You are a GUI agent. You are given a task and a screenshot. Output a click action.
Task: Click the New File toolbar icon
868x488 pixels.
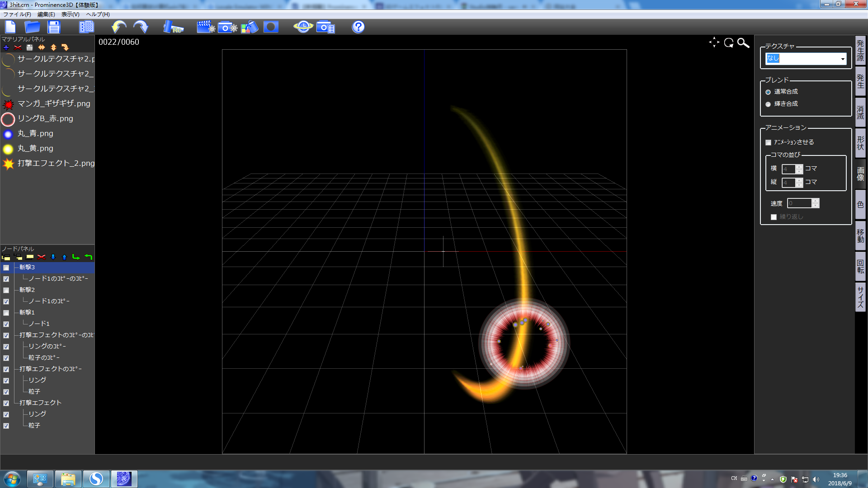point(11,27)
